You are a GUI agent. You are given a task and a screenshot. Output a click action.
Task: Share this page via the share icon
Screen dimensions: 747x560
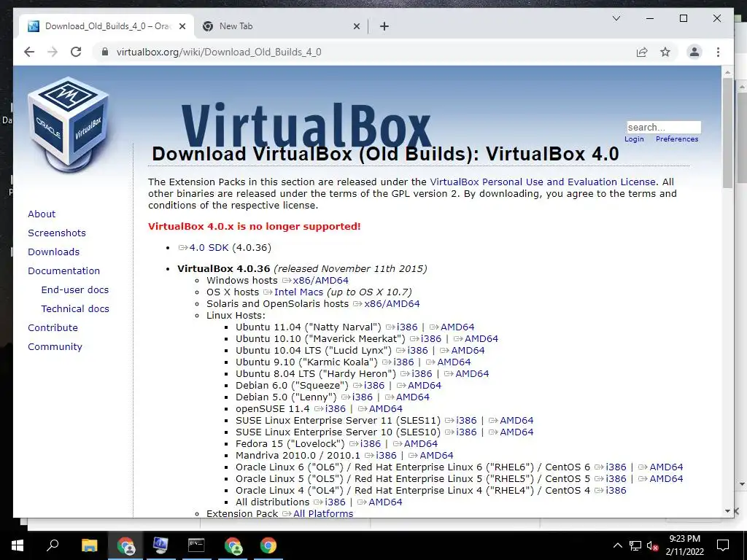642,52
